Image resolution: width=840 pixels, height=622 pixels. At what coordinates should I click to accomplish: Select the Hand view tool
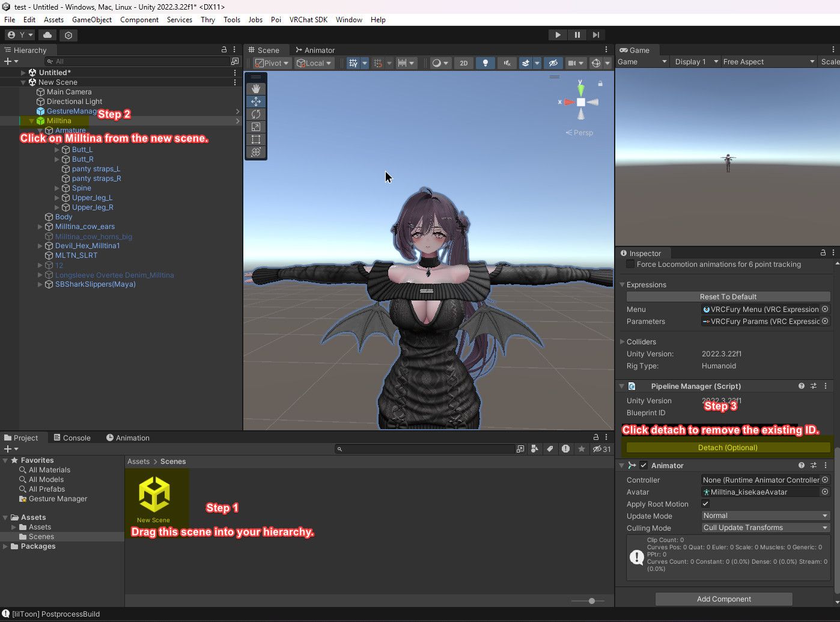click(x=256, y=89)
